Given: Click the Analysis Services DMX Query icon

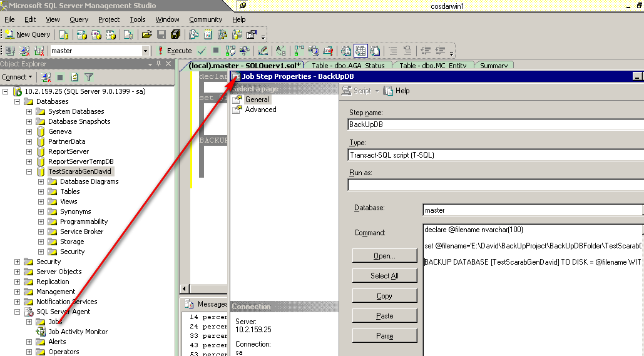Looking at the screenshot, I should (x=96, y=34).
